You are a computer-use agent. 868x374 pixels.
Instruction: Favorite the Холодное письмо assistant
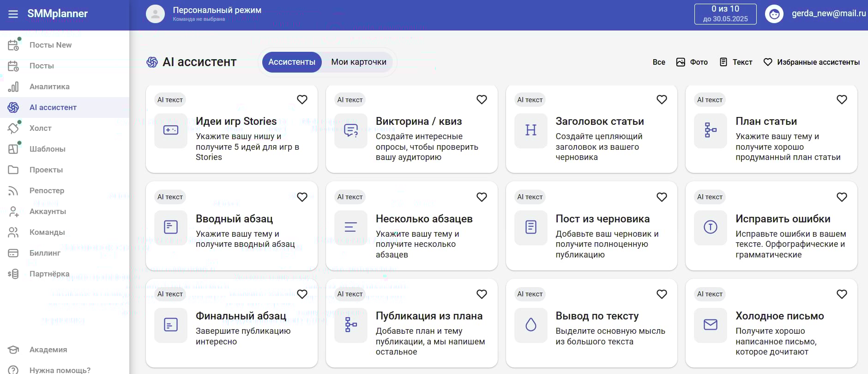842,294
